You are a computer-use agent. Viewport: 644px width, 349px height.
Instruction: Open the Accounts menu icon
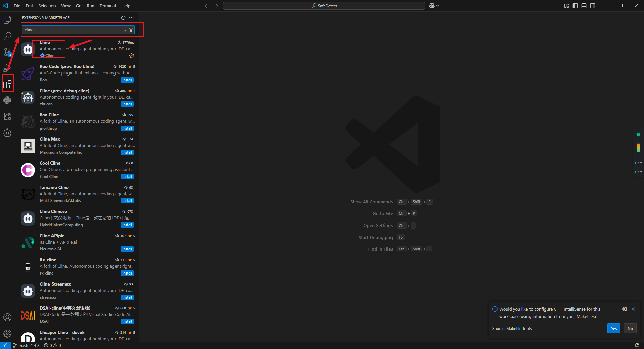point(7,317)
